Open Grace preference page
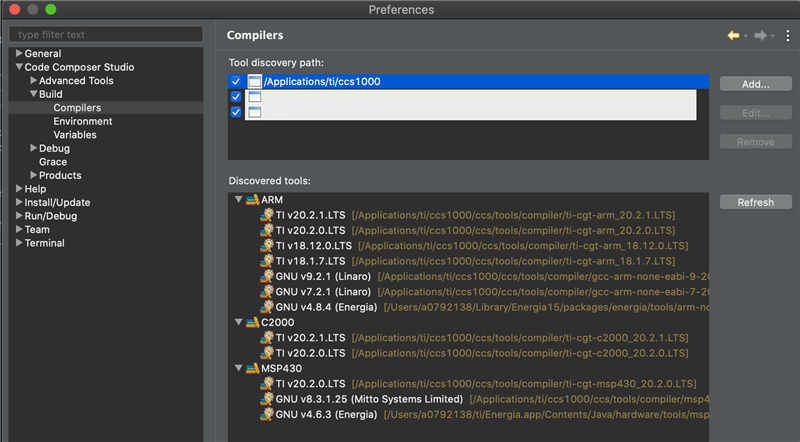Image resolution: width=800 pixels, height=442 pixels. 53,162
